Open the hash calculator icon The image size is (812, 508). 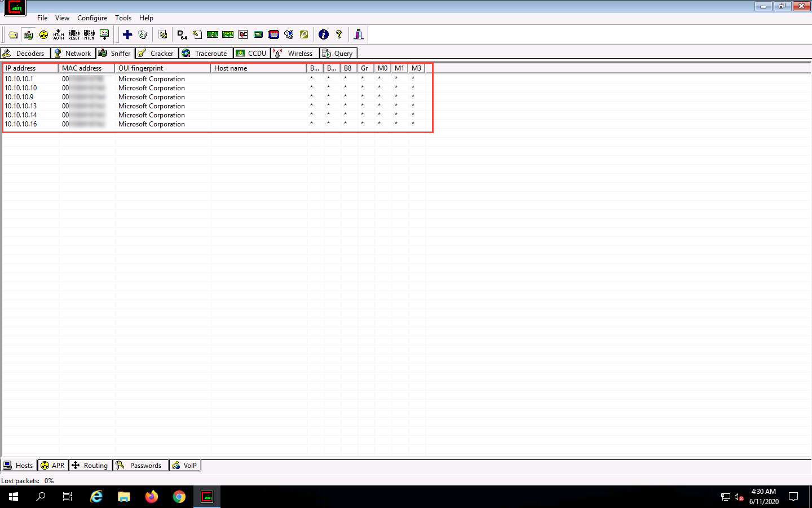(258, 34)
